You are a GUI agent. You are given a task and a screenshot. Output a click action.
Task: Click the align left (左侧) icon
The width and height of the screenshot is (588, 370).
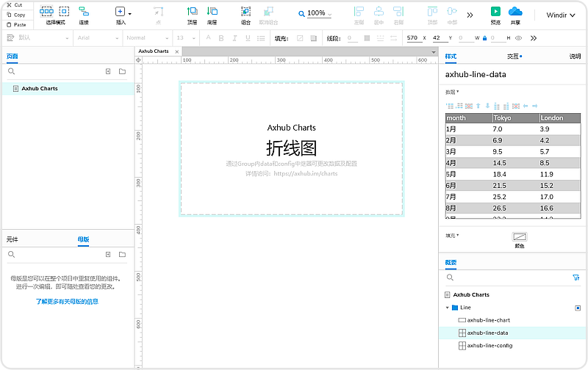(359, 12)
